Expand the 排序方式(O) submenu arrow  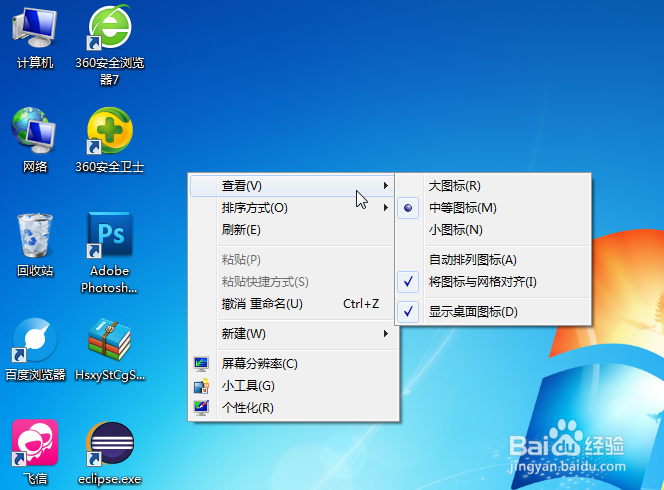(x=385, y=208)
